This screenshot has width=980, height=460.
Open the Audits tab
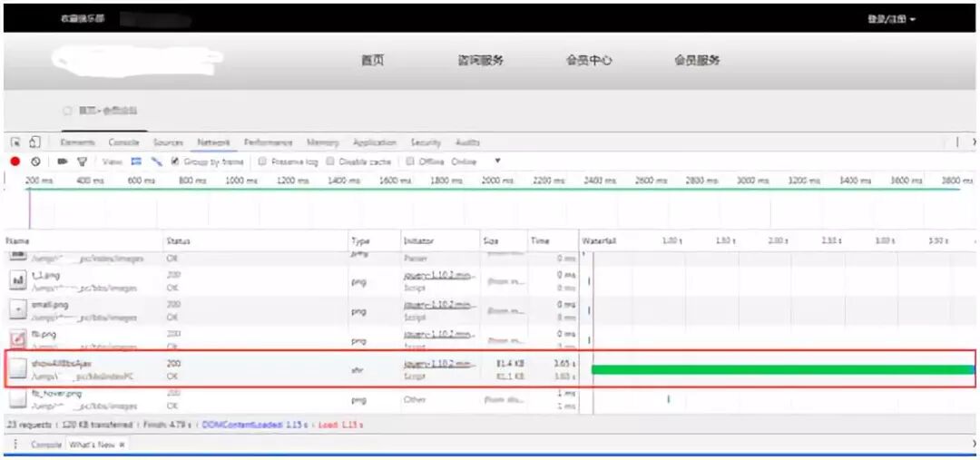(x=467, y=142)
